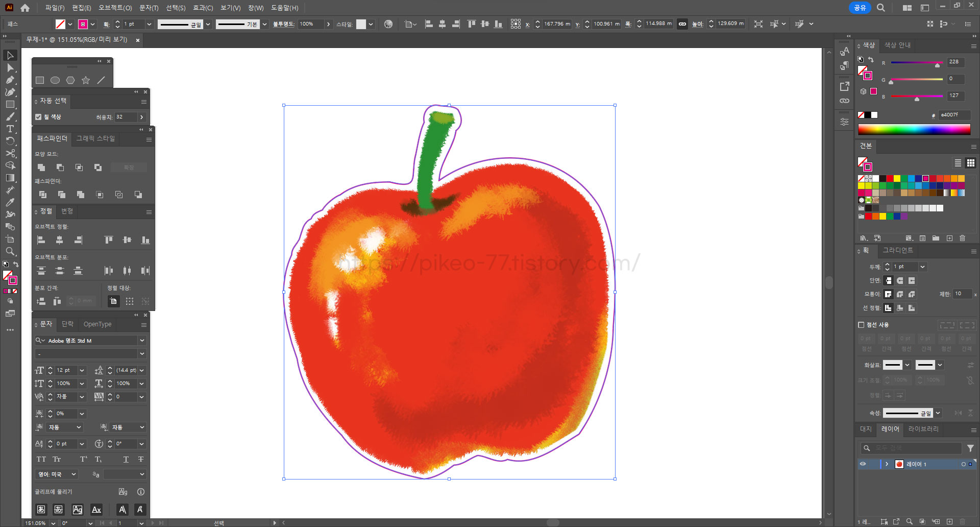Select round cap stroke option
The width and height of the screenshot is (980, 527).
pos(900,280)
